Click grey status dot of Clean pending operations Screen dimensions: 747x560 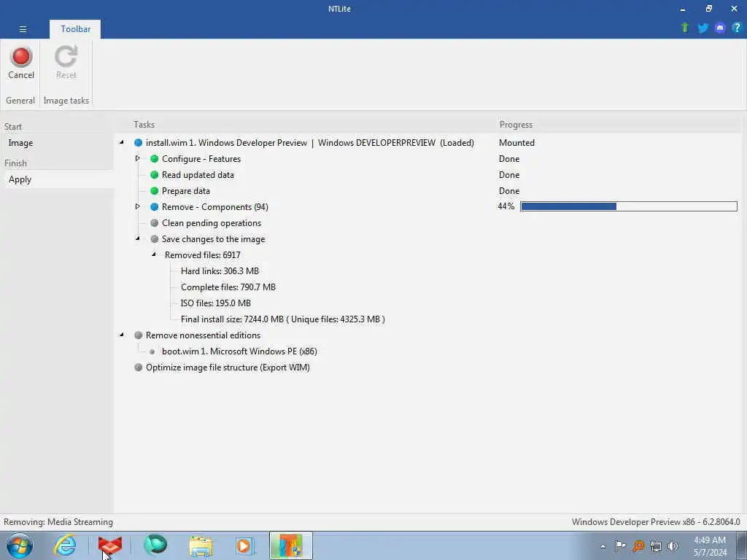(x=155, y=223)
